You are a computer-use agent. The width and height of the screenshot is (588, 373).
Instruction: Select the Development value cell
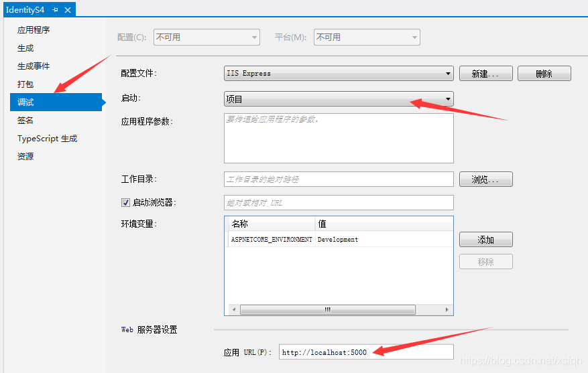[384, 239]
